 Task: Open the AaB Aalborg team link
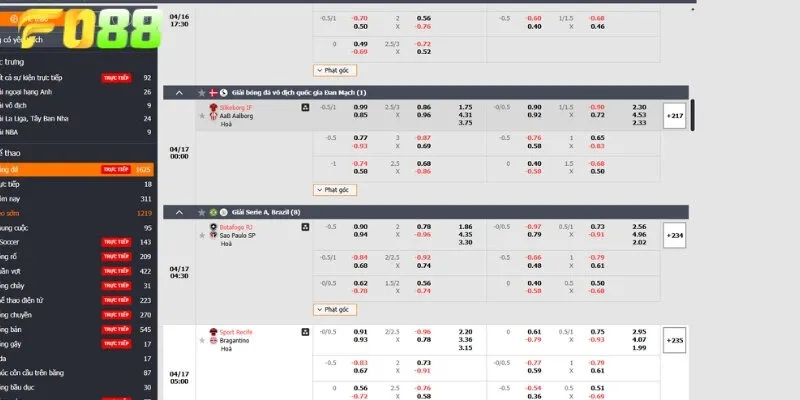[236, 116]
